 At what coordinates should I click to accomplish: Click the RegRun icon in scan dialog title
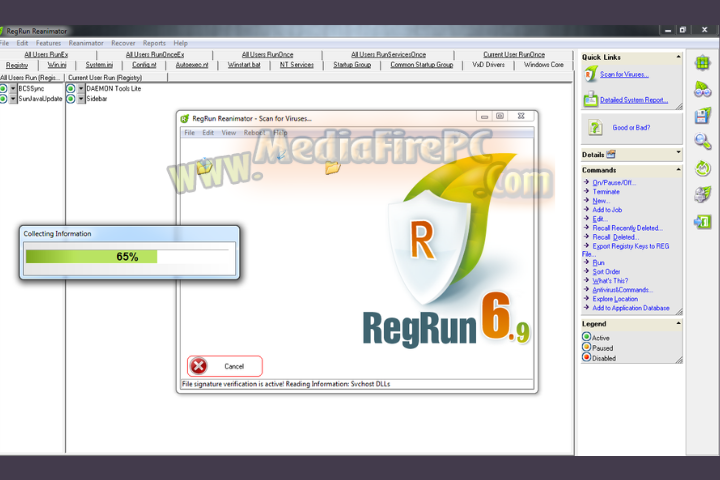pos(185,119)
